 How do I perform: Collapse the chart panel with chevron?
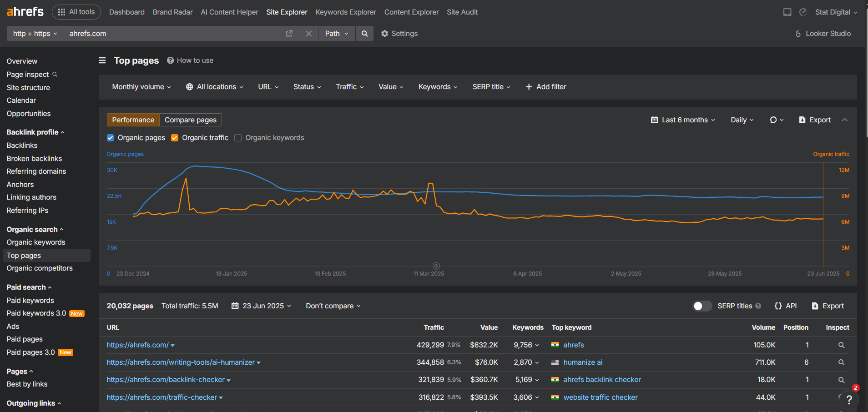pos(845,120)
